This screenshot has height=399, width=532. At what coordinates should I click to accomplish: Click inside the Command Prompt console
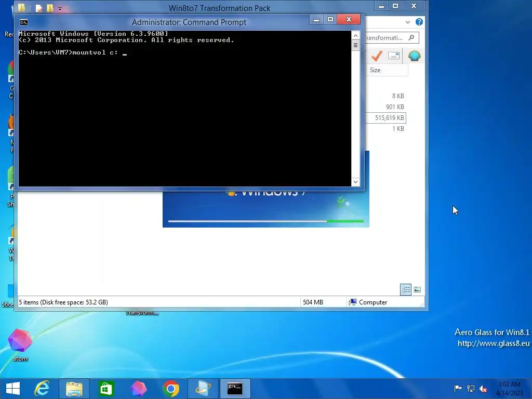tap(184, 108)
